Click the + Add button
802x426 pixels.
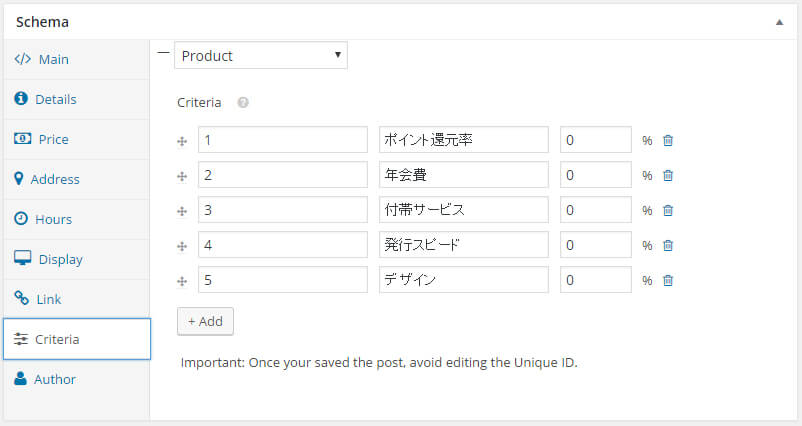(x=205, y=321)
